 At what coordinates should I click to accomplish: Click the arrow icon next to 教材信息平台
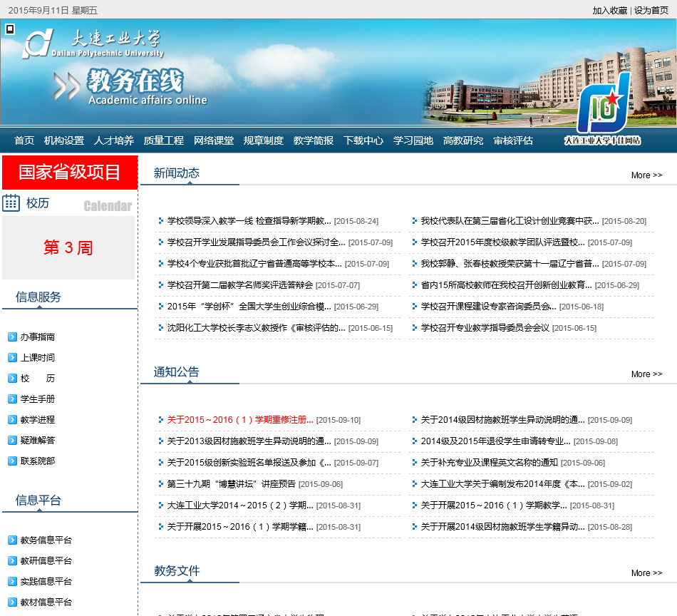13,602
